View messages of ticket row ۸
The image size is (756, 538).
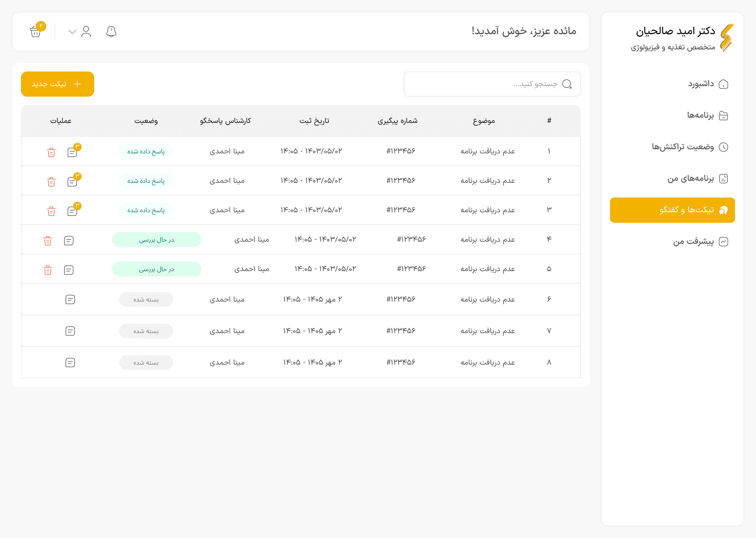70,363
